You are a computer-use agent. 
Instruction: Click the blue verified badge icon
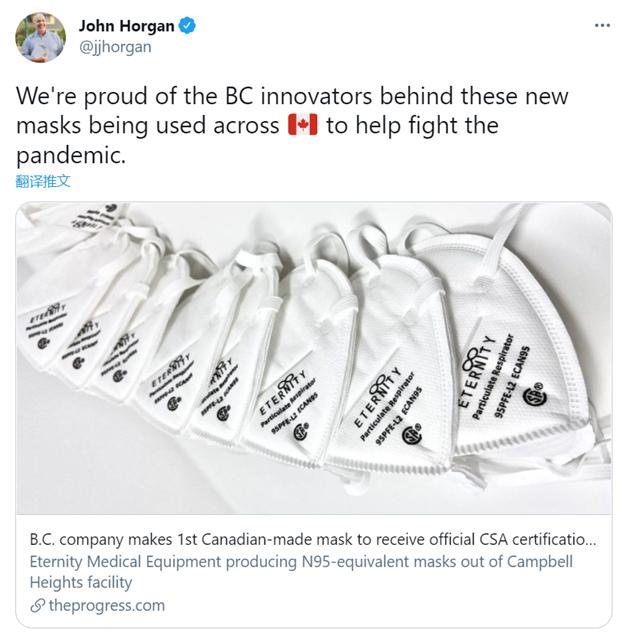[x=187, y=25]
